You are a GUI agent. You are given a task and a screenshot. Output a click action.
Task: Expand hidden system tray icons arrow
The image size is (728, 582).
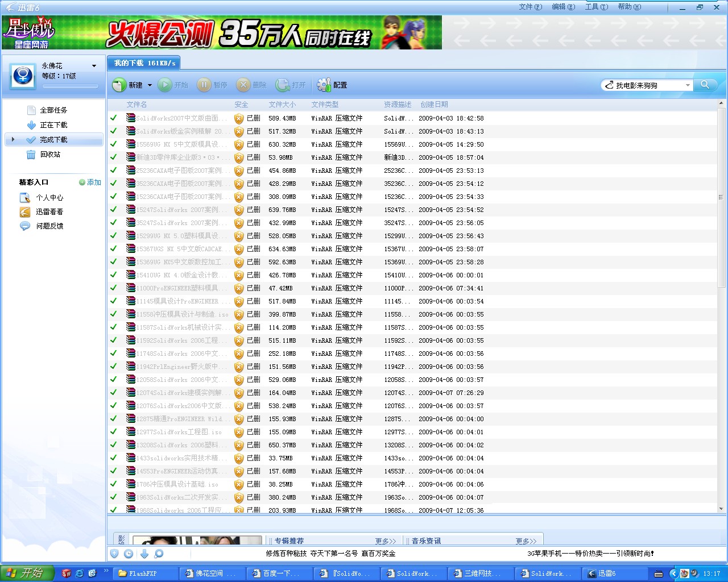pyautogui.click(x=674, y=573)
